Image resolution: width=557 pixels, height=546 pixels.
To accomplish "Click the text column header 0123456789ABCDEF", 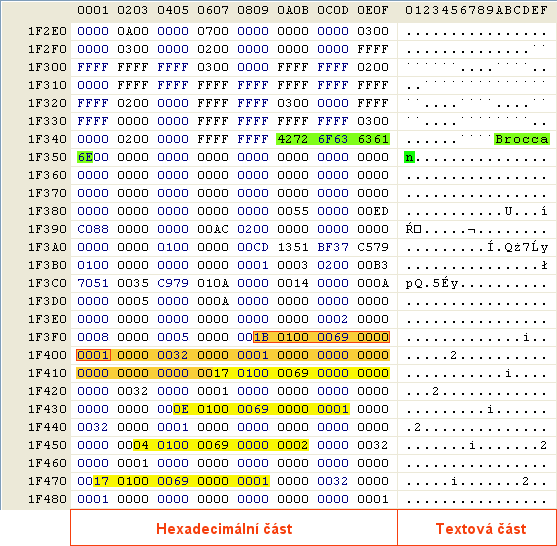I will pyautogui.click(x=476, y=10).
